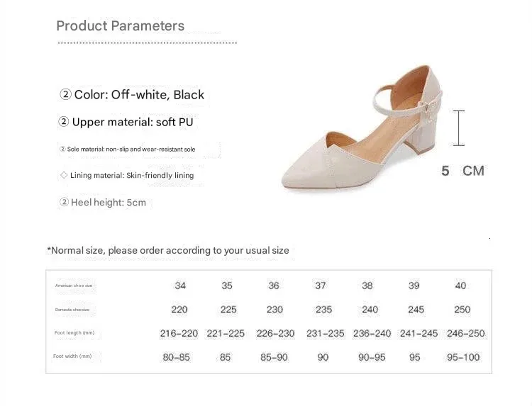Image resolution: width=532 pixels, height=406 pixels.
Task: Select the Product Parameters heading
Action: pyautogui.click(x=120, y=26)
